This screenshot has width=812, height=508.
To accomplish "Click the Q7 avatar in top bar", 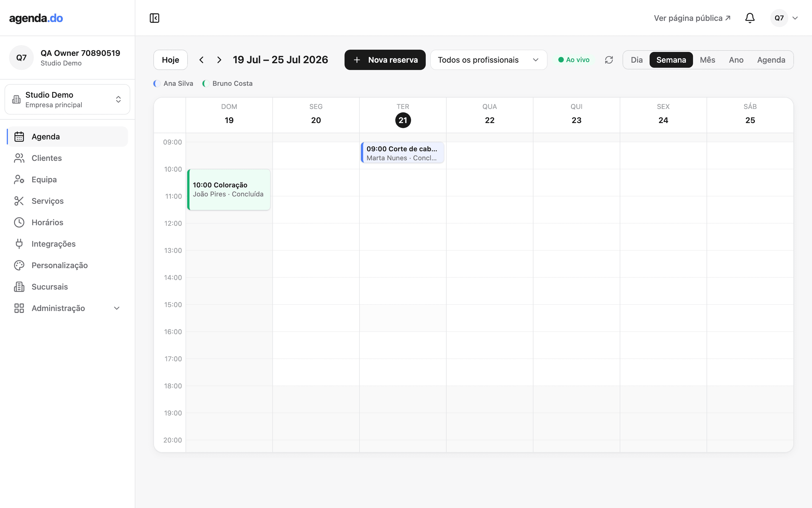I will [779, 18].
